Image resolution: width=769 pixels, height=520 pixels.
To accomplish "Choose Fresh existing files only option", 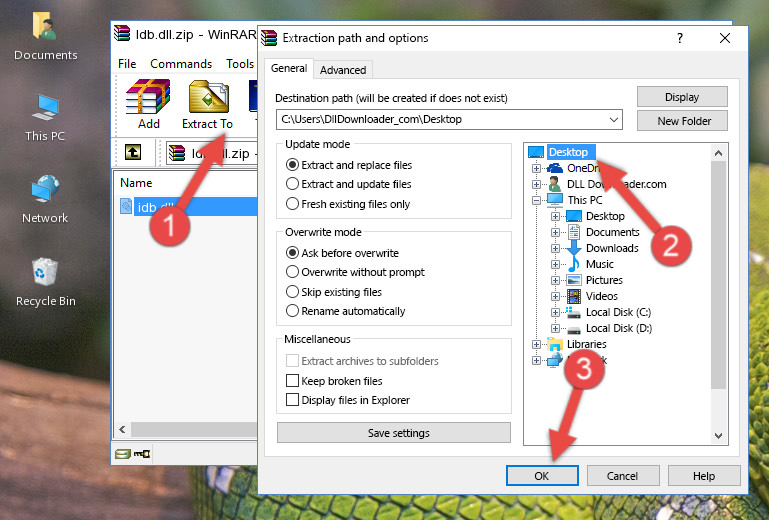I will 292,204.
